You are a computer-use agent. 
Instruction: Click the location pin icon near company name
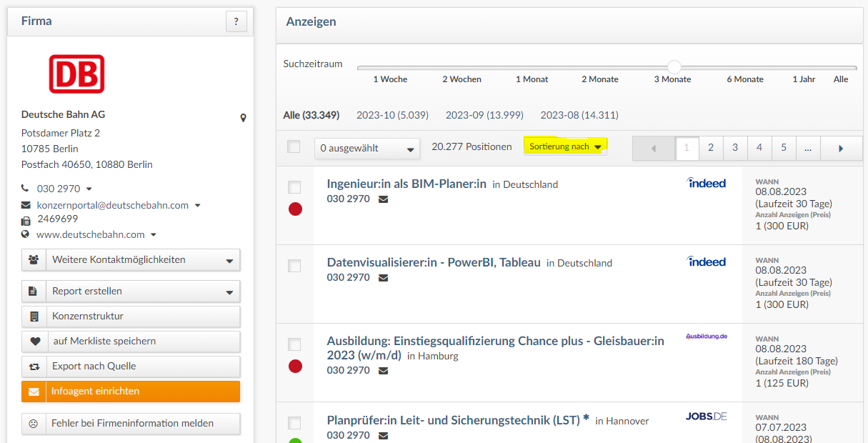coord(243,116)
